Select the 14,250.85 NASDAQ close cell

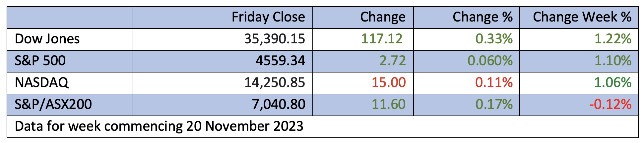coord(275,83)
